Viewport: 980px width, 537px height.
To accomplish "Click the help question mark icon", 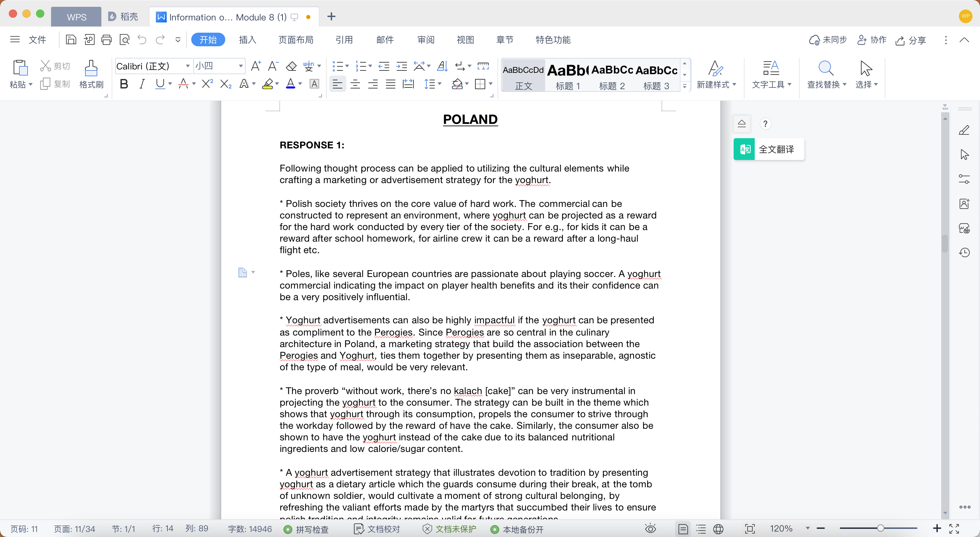I will tap(765, 124).
